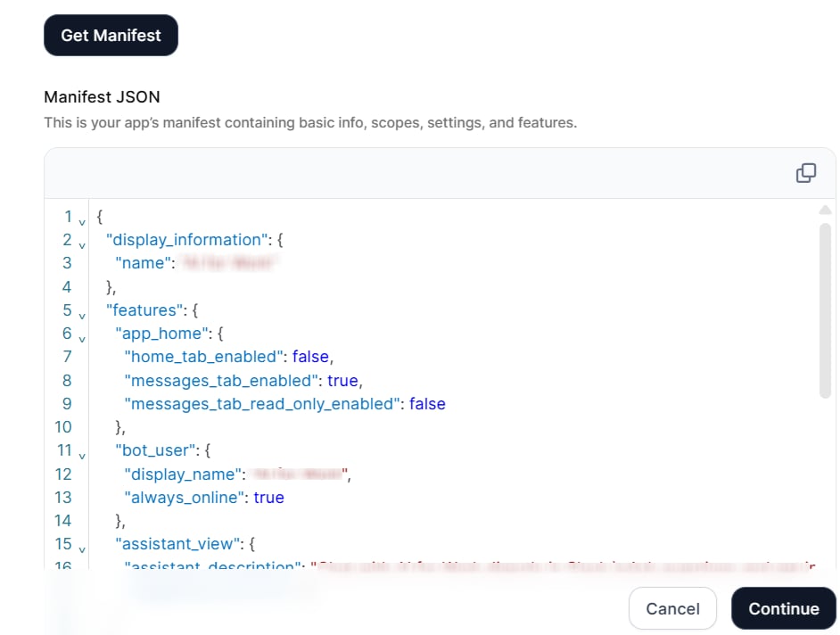
Task: Click the manifest description sentence
Action: point(310,123)
